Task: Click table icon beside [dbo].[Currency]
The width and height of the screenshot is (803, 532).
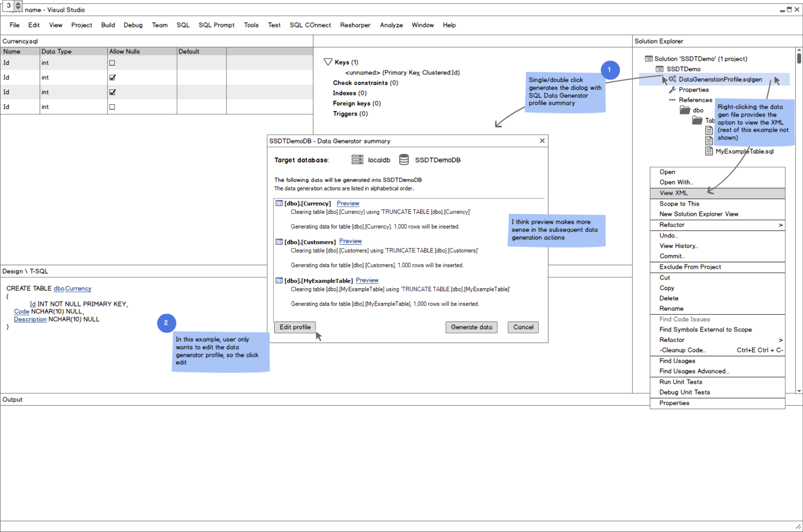Action: [x=279, y=203]
